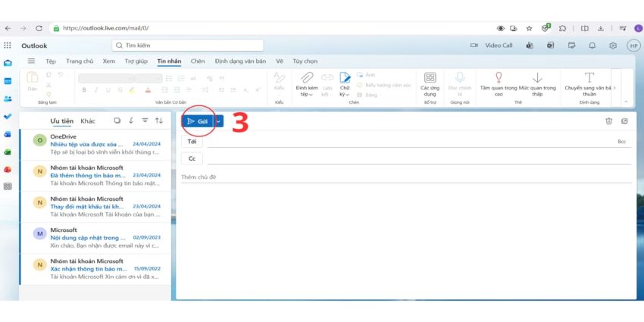
Task: Open the Tệp tab
Action: [x=51, y=61]
